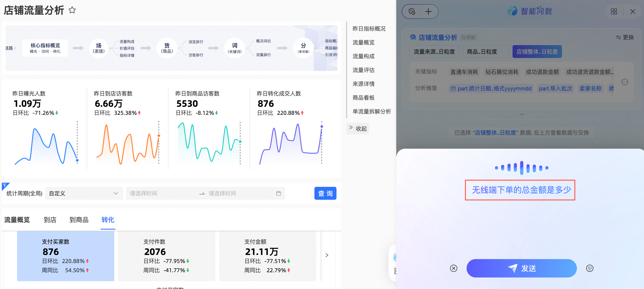
Task: Switch to the 到商品 tab
Action: (x=79, y=220)
